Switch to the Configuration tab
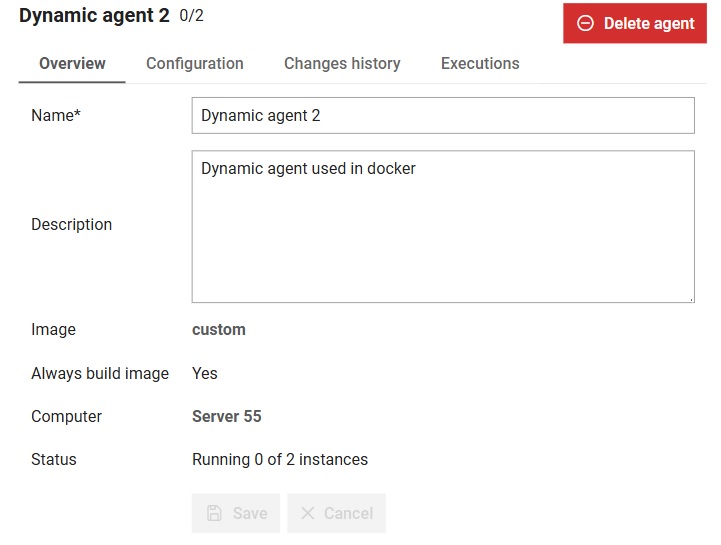This screenshot has height=545, width=721. coord(195,63)
